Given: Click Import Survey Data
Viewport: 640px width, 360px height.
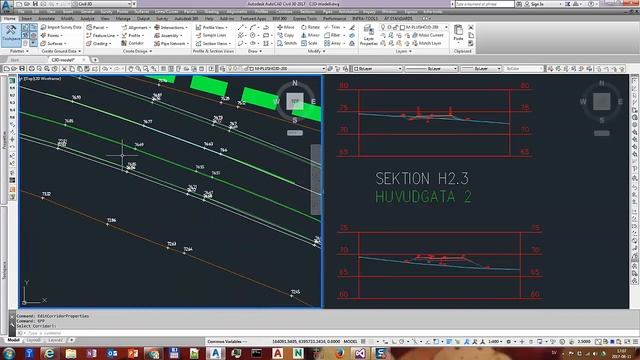Looking at the screenshot, I should point(61,27).
